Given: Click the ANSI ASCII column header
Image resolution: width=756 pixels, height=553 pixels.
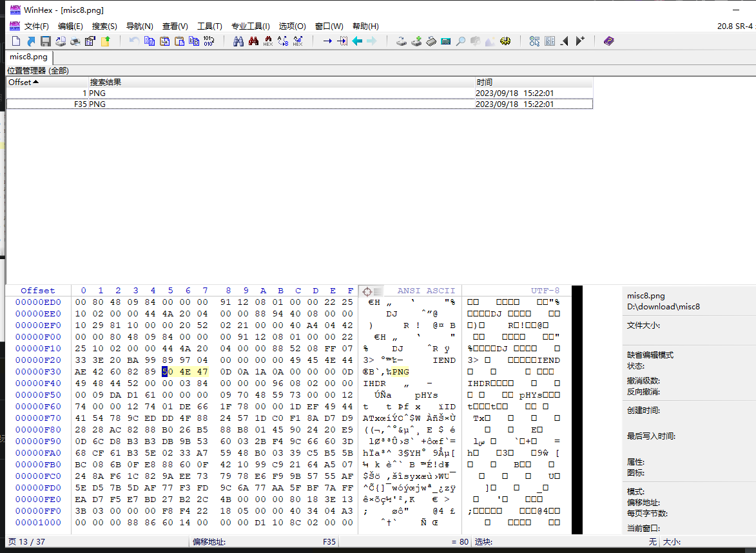Looking at the screenshot, I should (426, 291).
